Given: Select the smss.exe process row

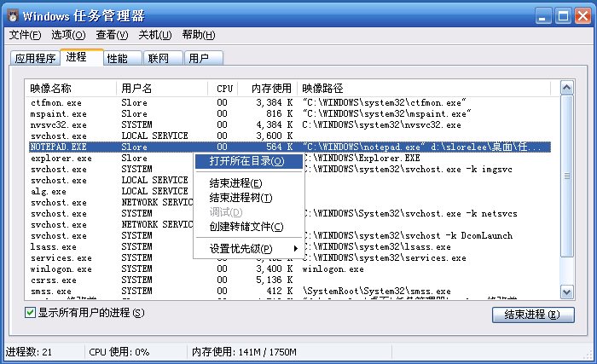Looking at the screenshot, I should pyautogui.click(x=290, y=292).
